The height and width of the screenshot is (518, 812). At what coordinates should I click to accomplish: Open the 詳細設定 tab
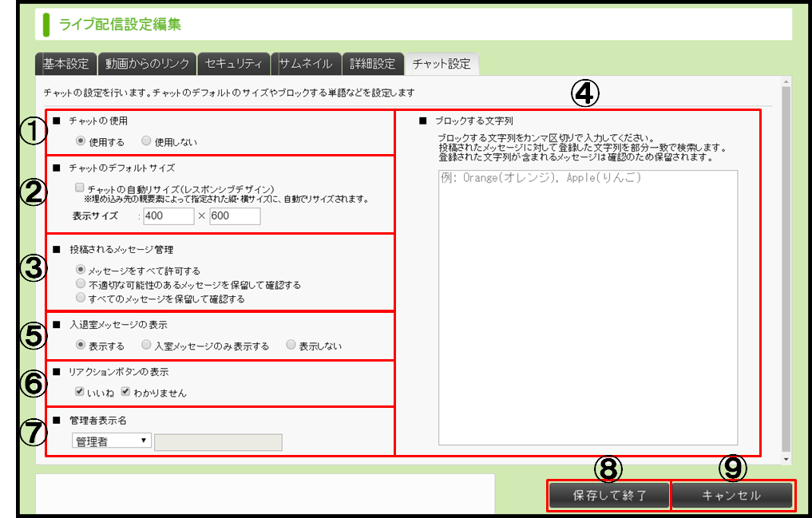pyautogui.click(x=373, y=64)
